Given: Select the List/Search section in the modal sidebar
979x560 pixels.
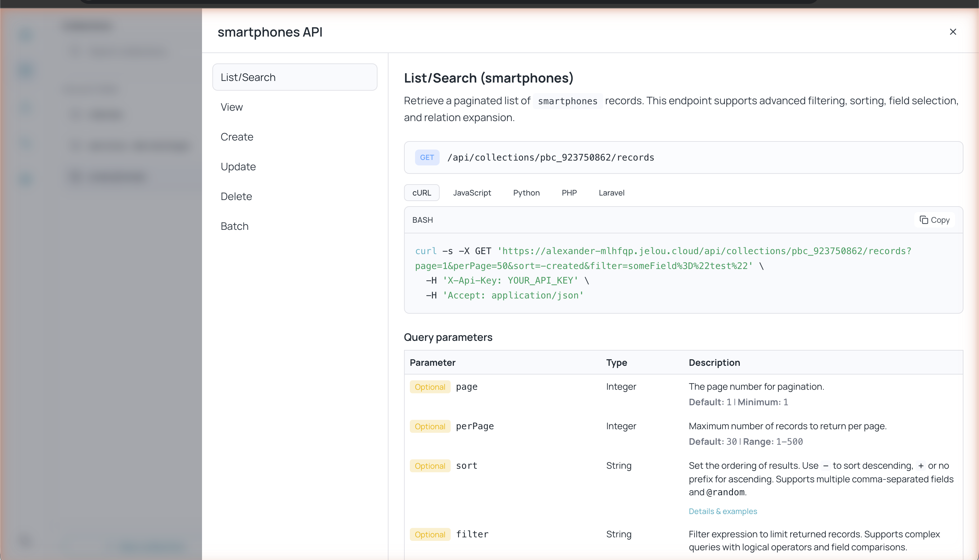Looking at the screenshot, I should pos(248,77).
